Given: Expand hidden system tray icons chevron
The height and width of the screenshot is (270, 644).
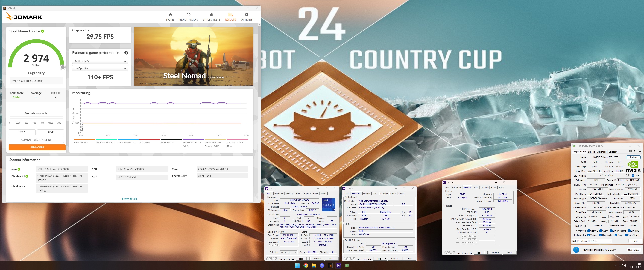Looking at the screenshot, I should coord(615,265).
